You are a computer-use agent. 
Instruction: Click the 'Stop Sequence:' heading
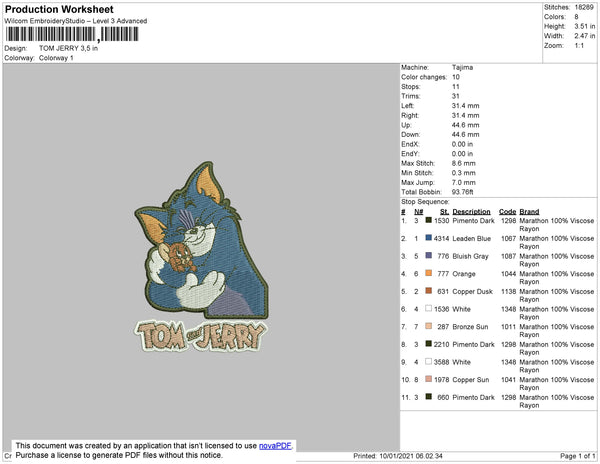coord(425,202)
